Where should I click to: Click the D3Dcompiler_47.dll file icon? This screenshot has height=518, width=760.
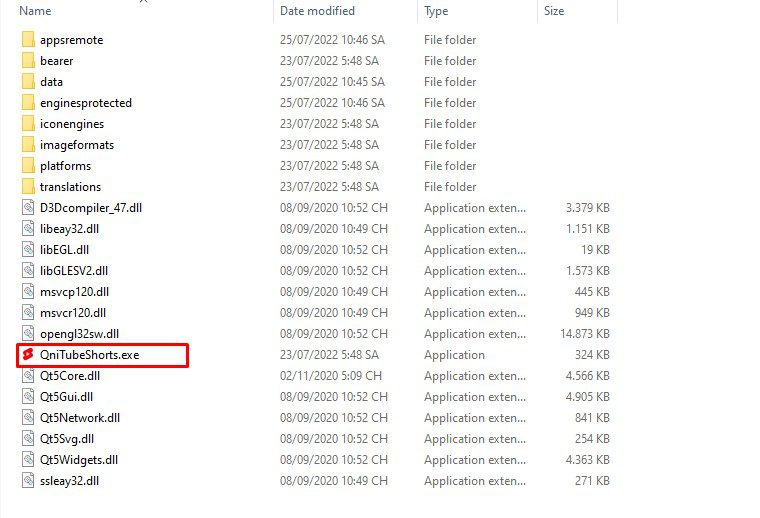coord(28,207)
